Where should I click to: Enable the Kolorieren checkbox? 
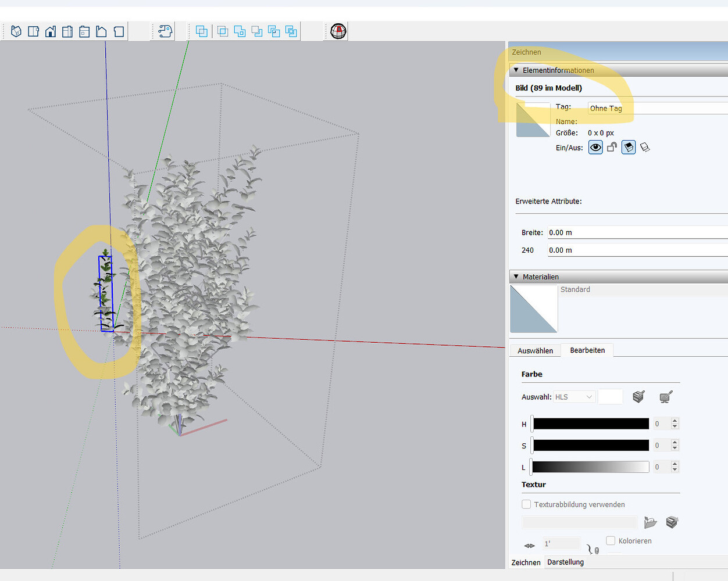click(611, 541)
